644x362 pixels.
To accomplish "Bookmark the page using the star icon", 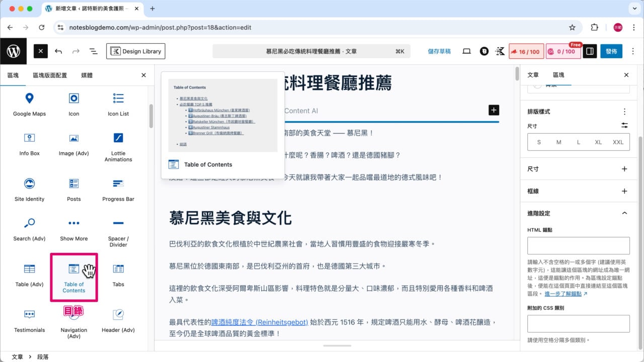I will pyautogui.click(x=573, y=28).
